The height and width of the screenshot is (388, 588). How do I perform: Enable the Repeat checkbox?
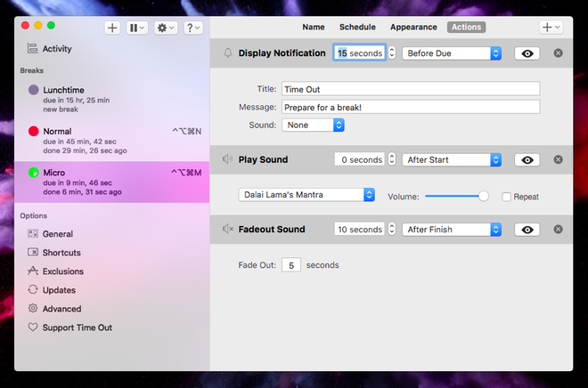pyautogui.click(x=506, y=197)
